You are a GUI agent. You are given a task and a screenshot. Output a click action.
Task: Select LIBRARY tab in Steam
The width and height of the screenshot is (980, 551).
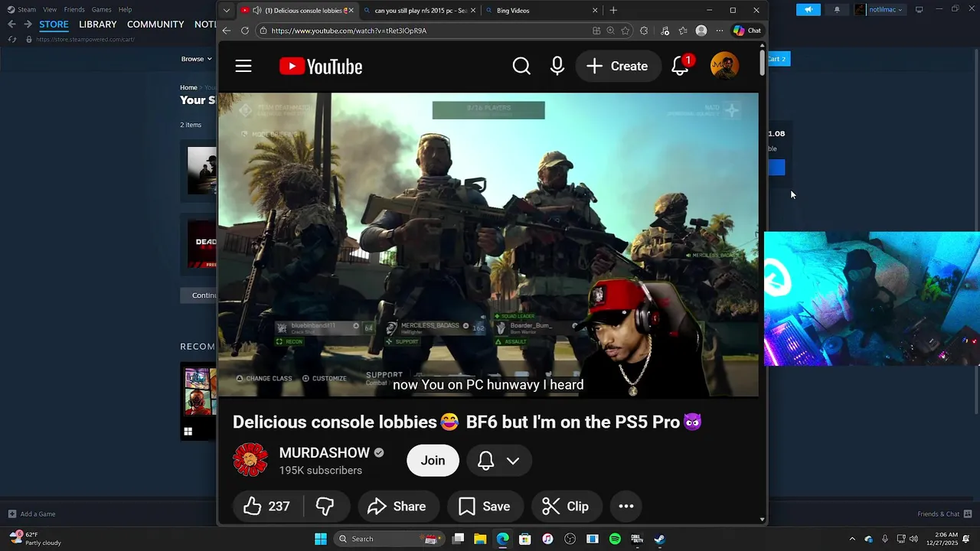(x=98, y=24)
